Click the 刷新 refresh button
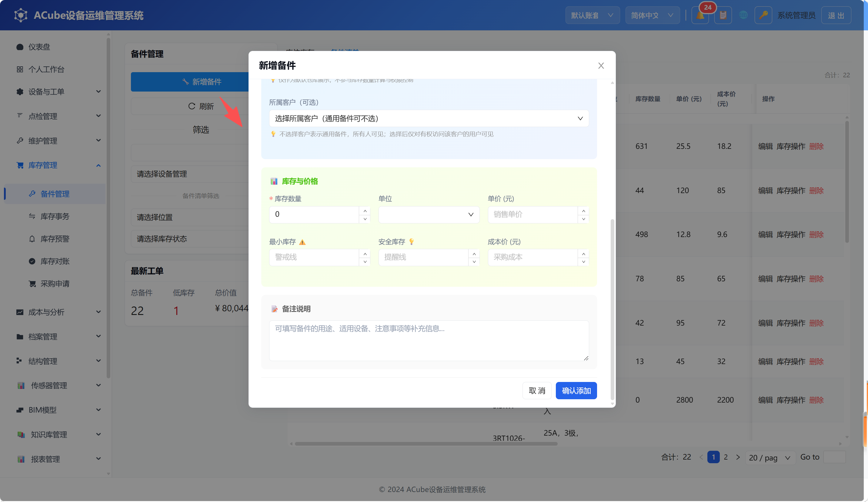This screenshot has height=502, width=868. click(201, 106)
